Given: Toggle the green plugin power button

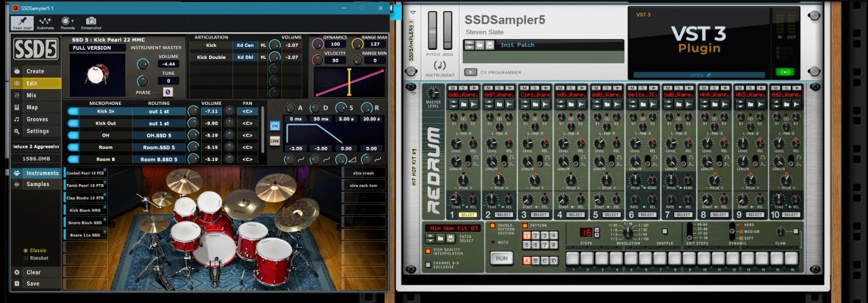Looking at the screenshot, I should point(785,71).
